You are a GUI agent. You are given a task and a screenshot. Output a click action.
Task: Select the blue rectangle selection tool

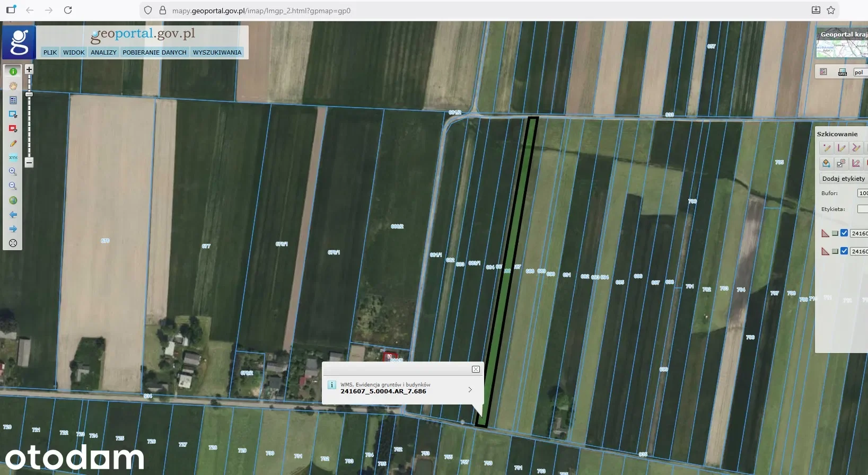point(13,115)
